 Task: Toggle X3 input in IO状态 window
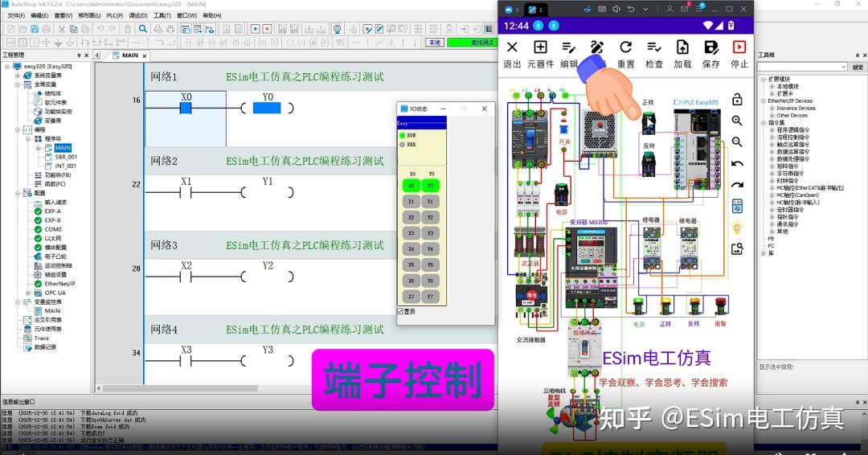point(411,234)
